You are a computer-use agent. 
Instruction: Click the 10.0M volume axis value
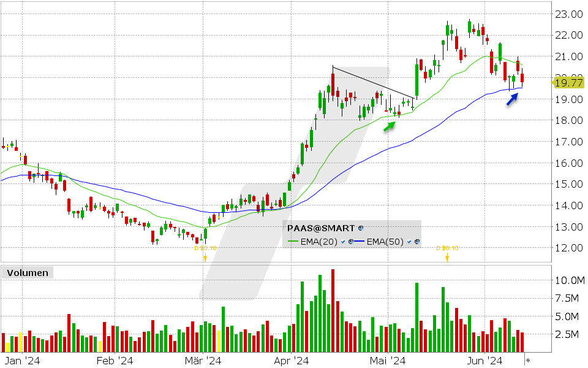pos(570,280)
